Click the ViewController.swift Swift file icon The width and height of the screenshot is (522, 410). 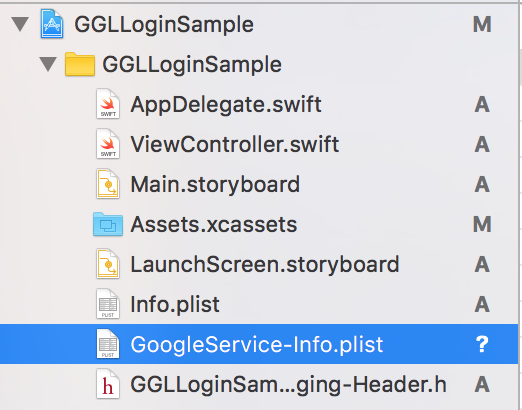pos(108,144)
